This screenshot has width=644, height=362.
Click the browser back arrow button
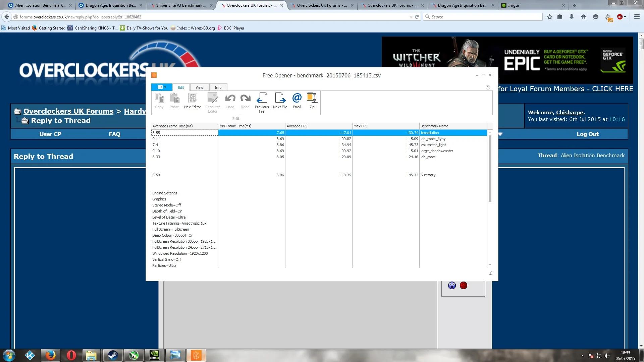point(7,17)
